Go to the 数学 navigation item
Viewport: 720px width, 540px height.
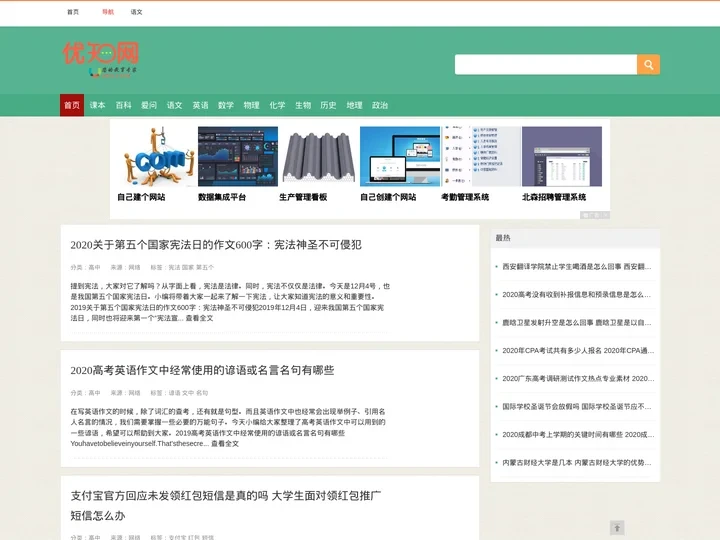coord(226,105)
